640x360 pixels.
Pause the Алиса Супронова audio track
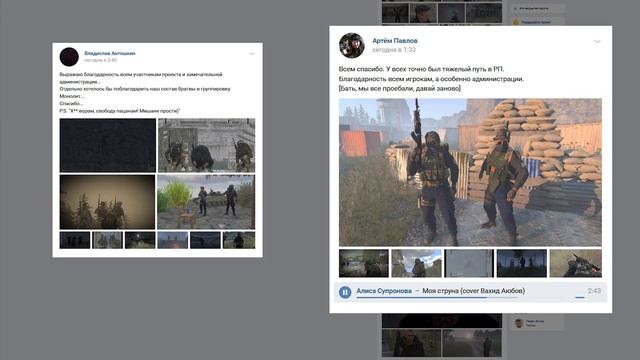click(345, 292)
